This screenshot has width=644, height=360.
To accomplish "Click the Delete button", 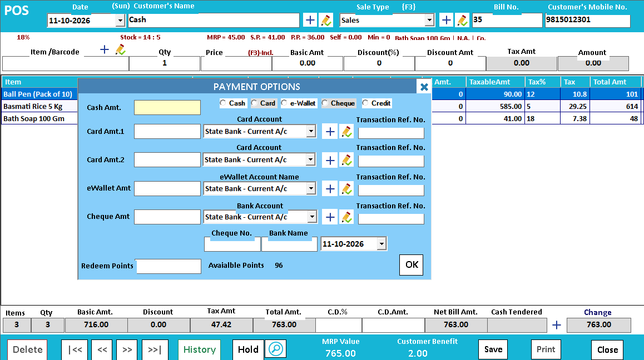I will click(27, 350).
